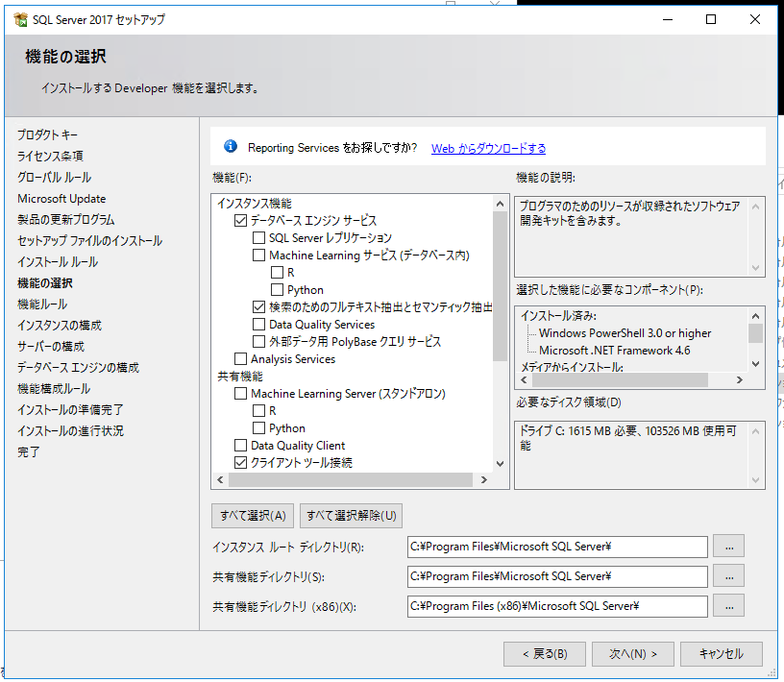Viewport: 784px width, 682px height.
Task: Click feature list vertical scrollbar thumb
Action: pyautogui.click(x=500, y=286)
